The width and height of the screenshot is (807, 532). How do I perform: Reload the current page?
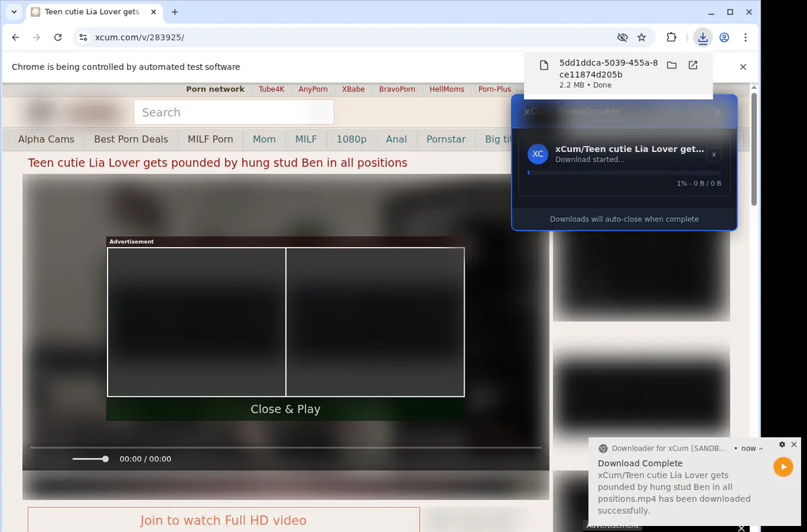coord(58,38)
